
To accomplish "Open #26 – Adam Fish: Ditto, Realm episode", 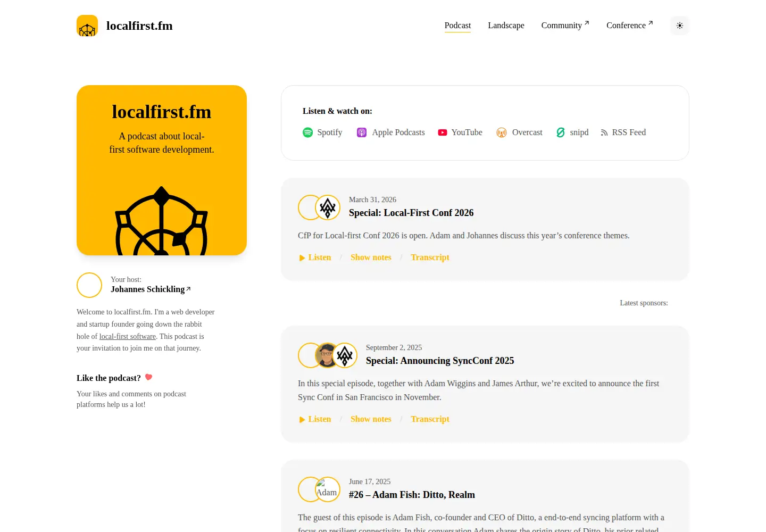I will coord(412,495).
